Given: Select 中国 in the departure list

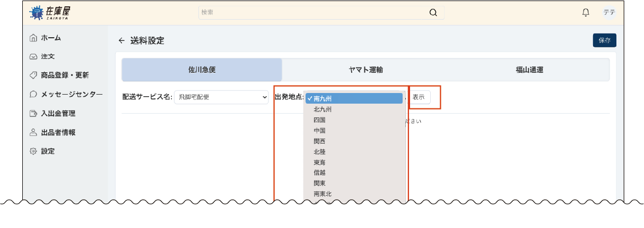Looking at the screenshot, I should pyautogui.click(x=354, y=130).
